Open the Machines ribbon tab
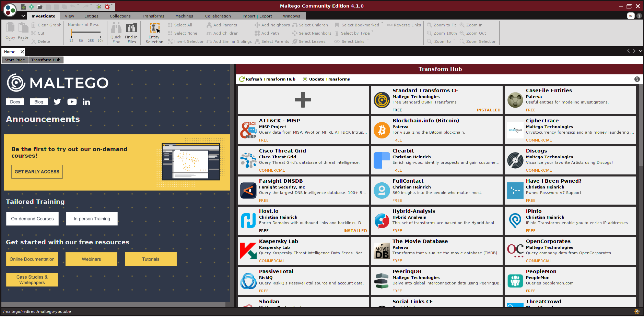This screenshot has height=317, width=644. point(184,16)
